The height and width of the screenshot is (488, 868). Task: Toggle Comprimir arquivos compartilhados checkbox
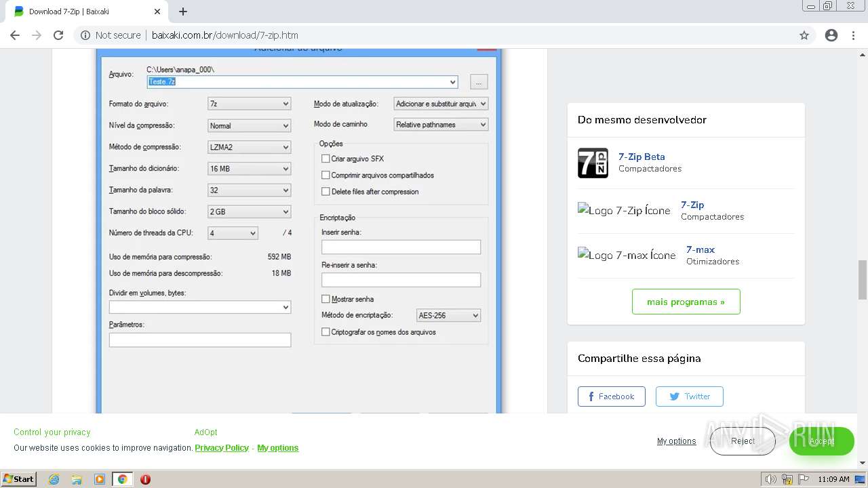click(325, 175)
